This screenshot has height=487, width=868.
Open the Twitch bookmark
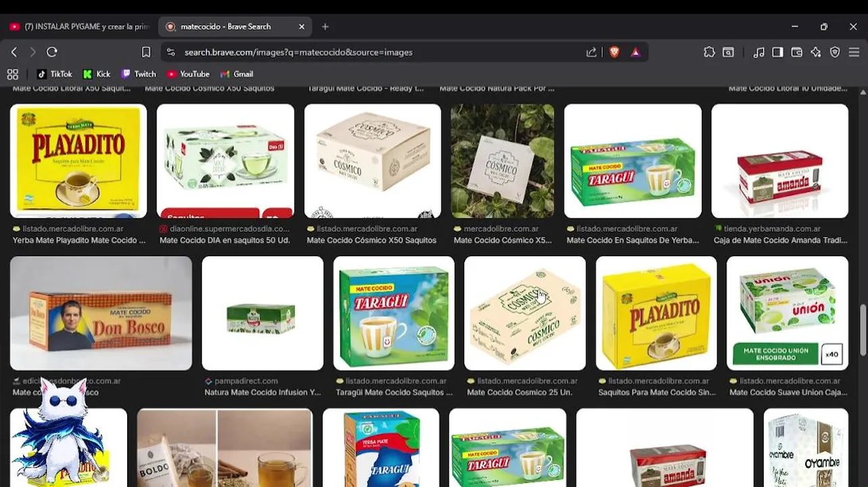(x=139, y=74)
